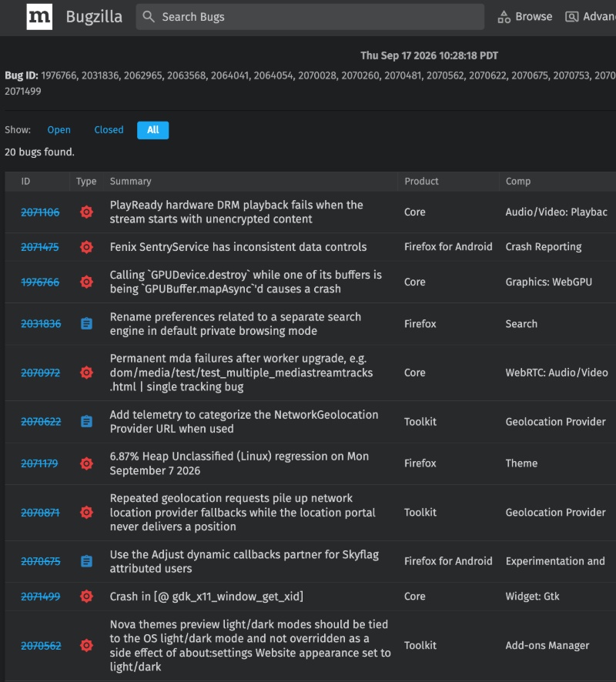Click 'Permanent mda failures after worker upgrade' summary
This screenshot has width=616, height=682.
coord(242,373)
